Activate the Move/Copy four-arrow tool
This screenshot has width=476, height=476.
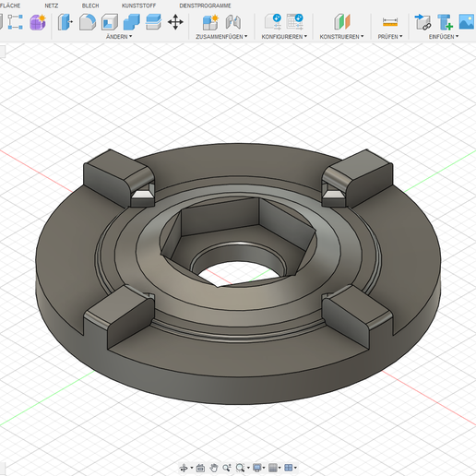175,22
